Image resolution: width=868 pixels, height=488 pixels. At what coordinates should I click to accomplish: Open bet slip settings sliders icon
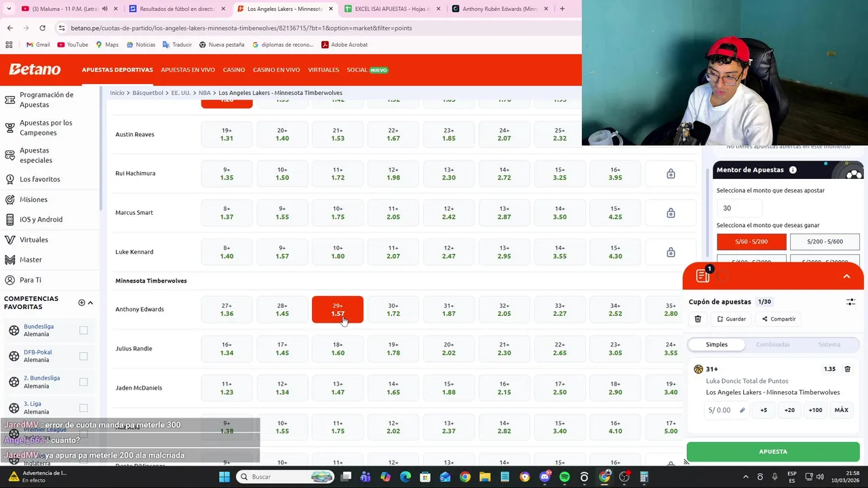click(x=850, y=302)
